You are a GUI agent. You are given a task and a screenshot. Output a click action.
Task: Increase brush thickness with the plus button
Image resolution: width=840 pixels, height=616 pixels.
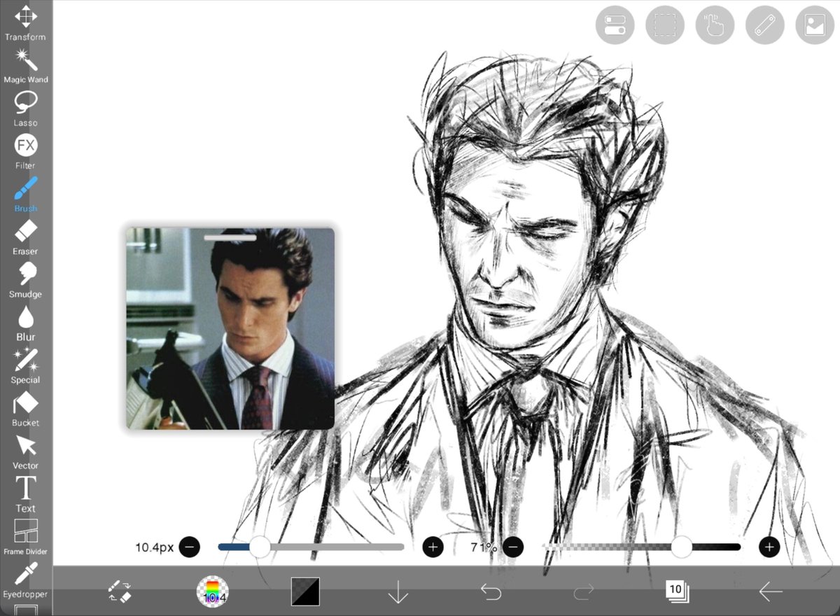433,547
